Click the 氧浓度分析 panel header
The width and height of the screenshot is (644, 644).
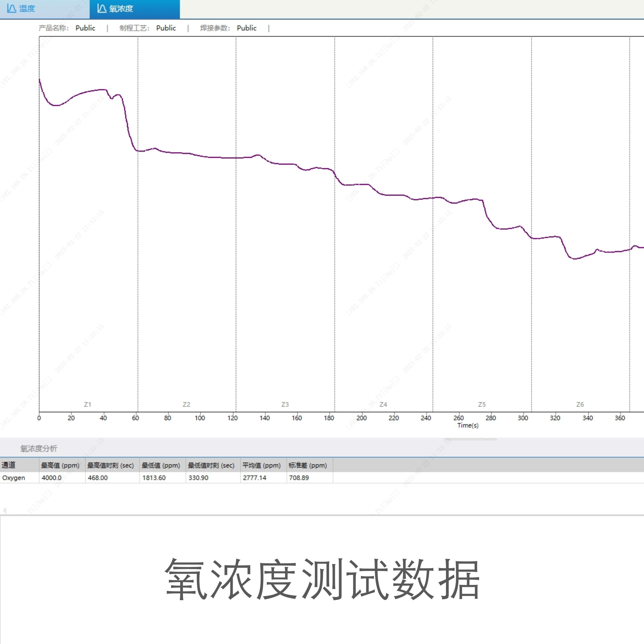pos(39,448)
